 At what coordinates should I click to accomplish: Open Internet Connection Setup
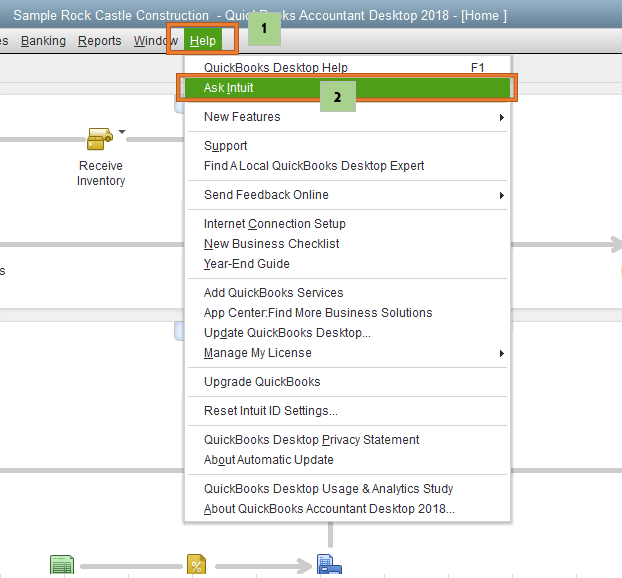point(347,224)
